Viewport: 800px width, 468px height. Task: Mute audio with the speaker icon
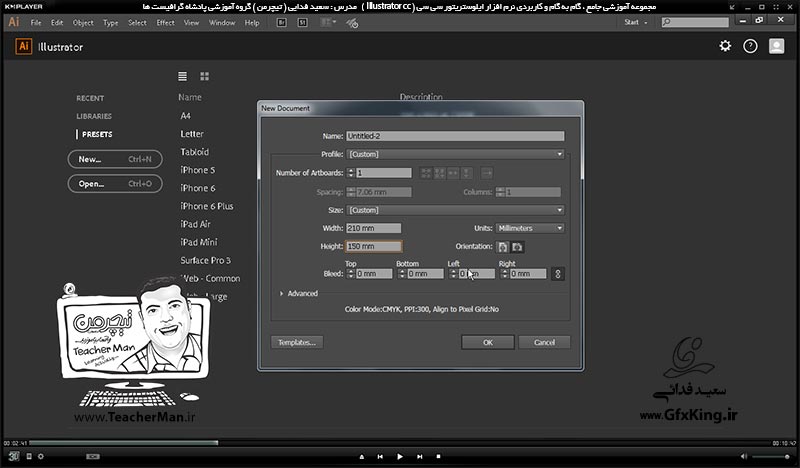[x=744, y=456]
